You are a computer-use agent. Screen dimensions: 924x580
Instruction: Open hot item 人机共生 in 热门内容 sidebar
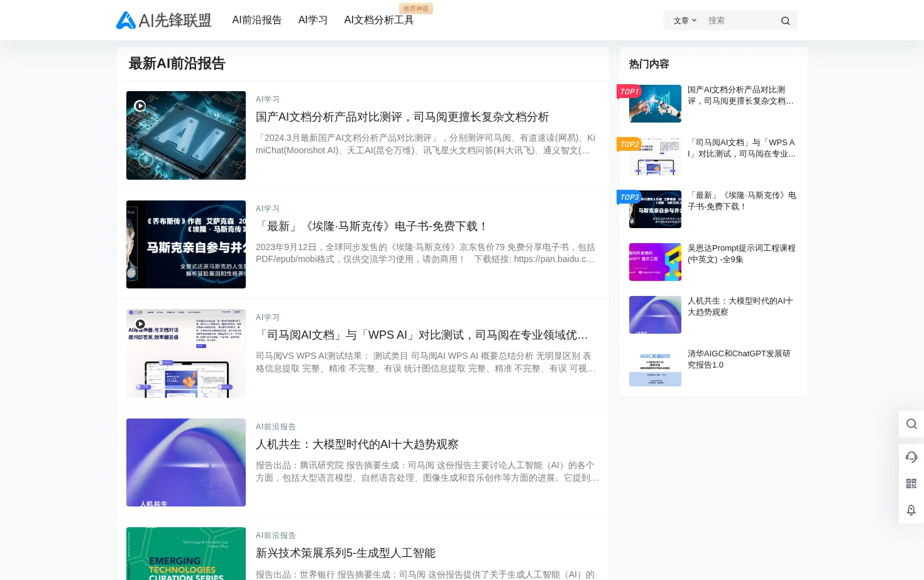click(x=740, y=307)
